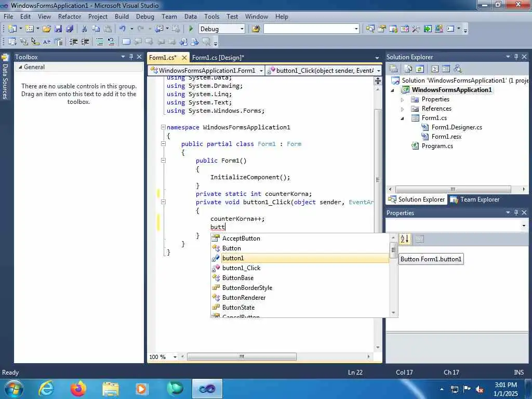Open the Toolbox wrench and hammer icon

coord(416,29)
